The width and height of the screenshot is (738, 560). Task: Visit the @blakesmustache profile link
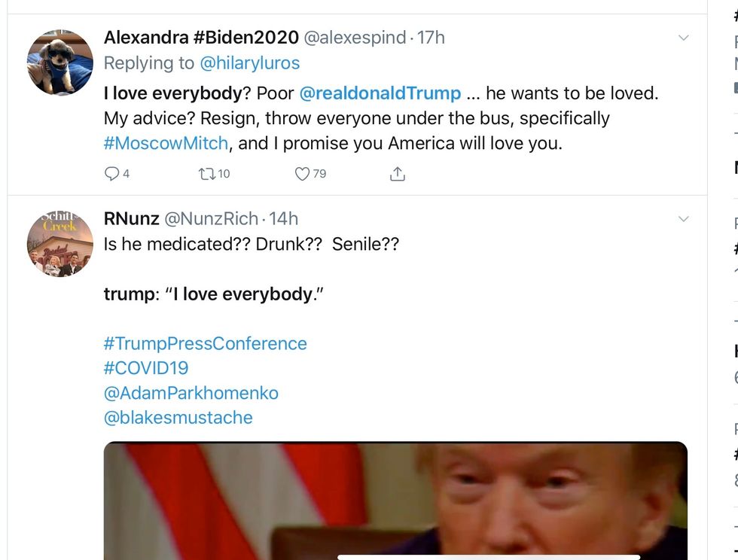pyautogui.click(x=178, y=418)
